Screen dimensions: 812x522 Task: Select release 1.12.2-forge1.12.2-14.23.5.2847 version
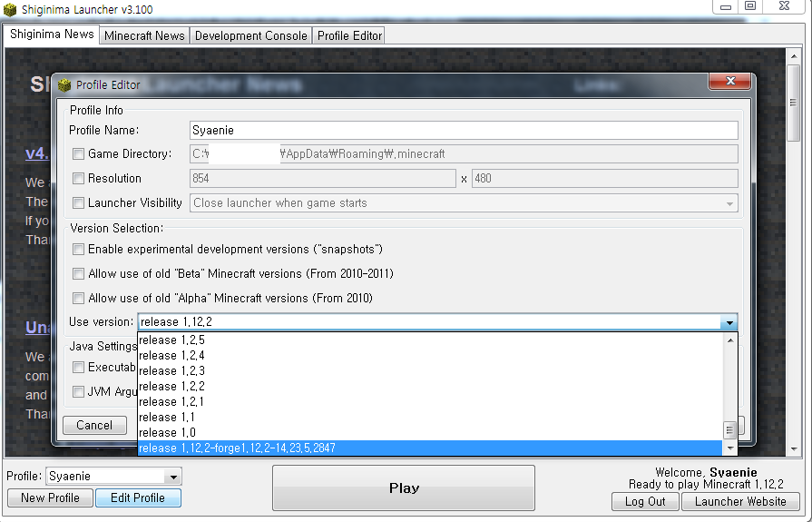tap(430, 448)
